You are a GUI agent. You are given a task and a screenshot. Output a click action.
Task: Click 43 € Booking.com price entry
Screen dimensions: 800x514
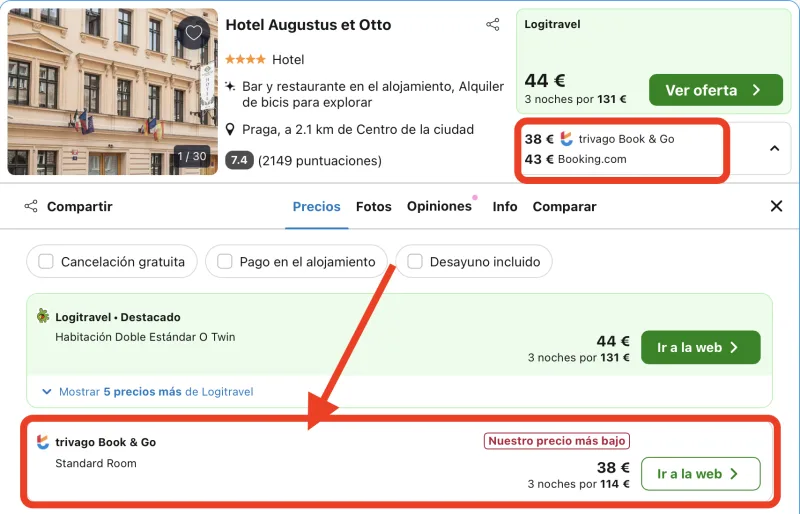pos(576,159)
